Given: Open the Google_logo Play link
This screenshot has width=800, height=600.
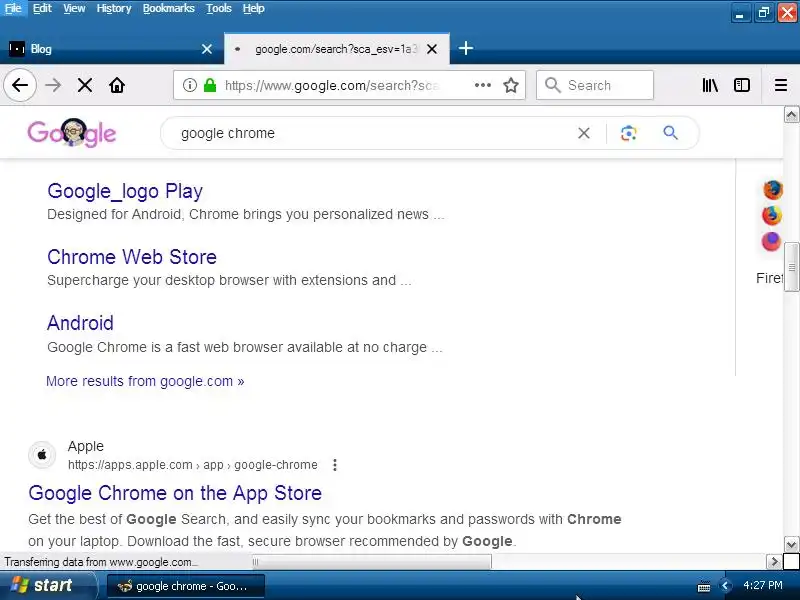Looking at the screenshot, I should pos(125,191).
